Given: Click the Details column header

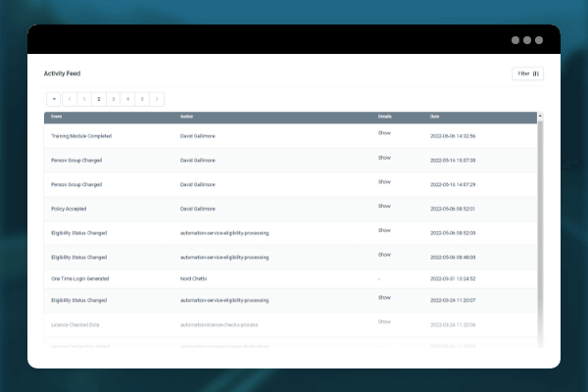Looking at the screenshot, I should tap(384, 117).
